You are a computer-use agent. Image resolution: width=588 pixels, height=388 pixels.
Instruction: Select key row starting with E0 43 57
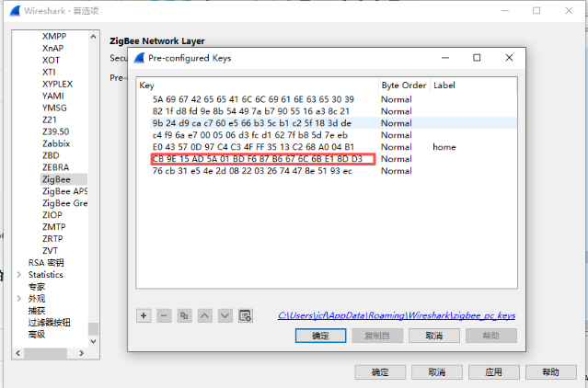(327, 147)
